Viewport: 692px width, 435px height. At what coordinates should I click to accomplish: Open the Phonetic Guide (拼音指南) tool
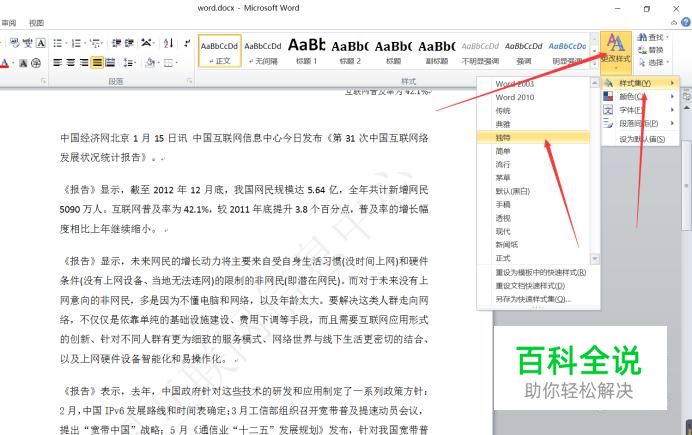click(28, 43)
